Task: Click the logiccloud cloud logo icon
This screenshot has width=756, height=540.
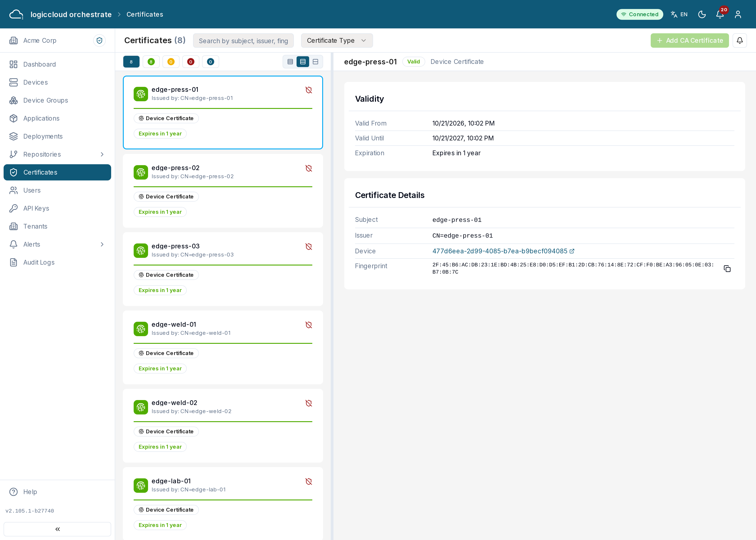Action: coord(16,14)
